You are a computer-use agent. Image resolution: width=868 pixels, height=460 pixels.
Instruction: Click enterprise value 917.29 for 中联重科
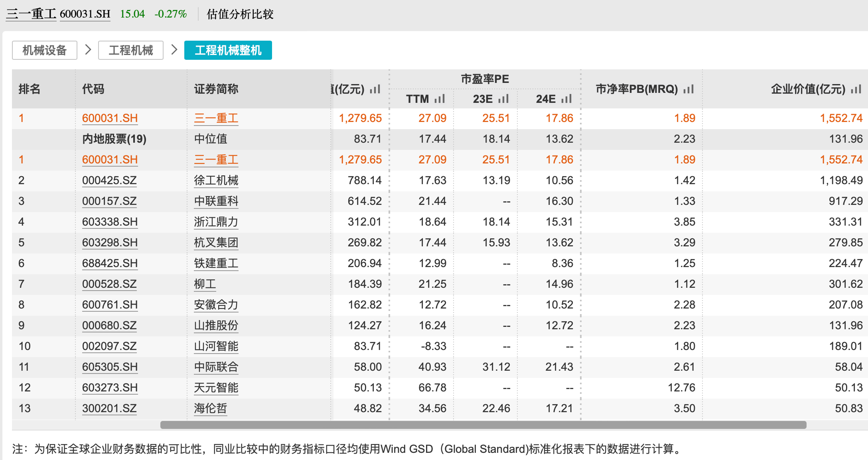[846, 201]
